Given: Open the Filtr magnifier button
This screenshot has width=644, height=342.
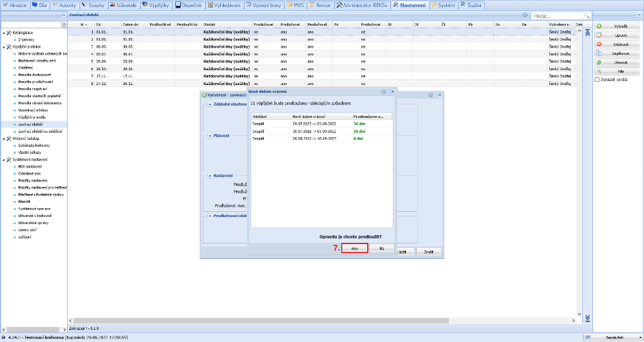Looking at the screenshot, I should [600, 71].
